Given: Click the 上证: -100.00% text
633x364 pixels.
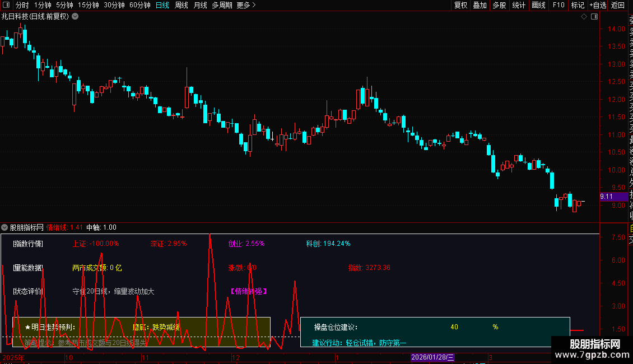Looking at the screenshot, I should pos(96,244).
